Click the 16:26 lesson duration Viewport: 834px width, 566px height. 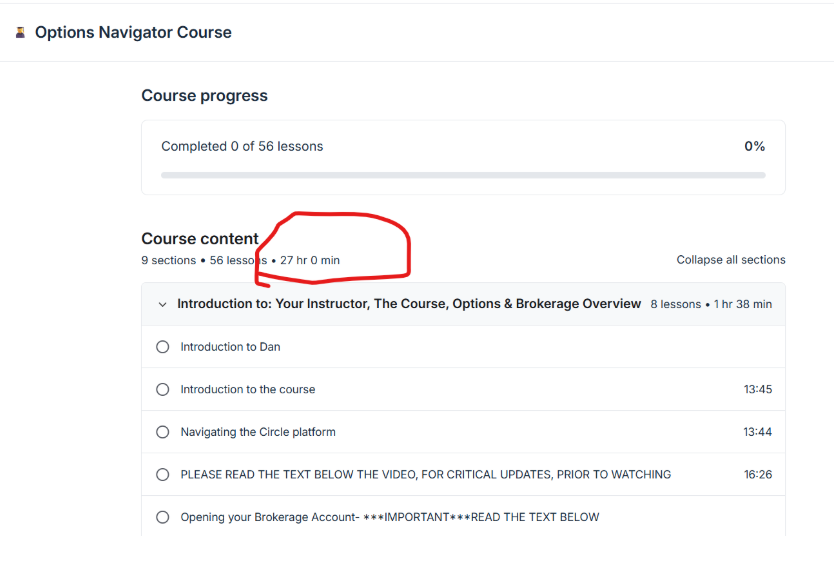[x=757, y=475]
